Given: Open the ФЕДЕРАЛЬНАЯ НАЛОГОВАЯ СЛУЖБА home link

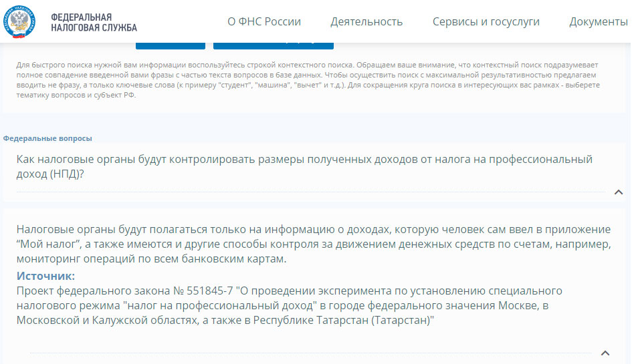Looking at the screenshot, I should click(94, 22).
